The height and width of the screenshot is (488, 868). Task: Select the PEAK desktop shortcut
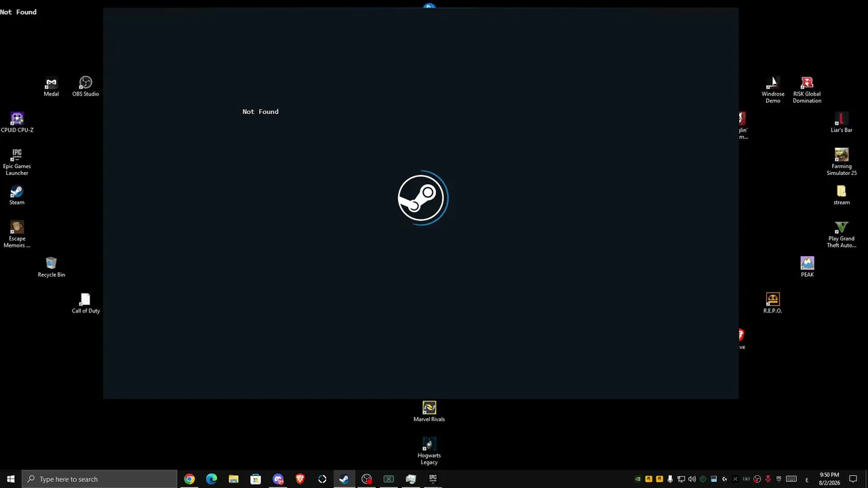coord(807,267)
